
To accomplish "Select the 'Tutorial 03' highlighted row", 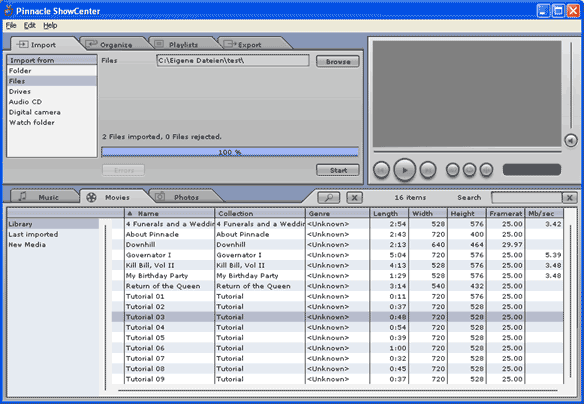I will click(337, 317).
